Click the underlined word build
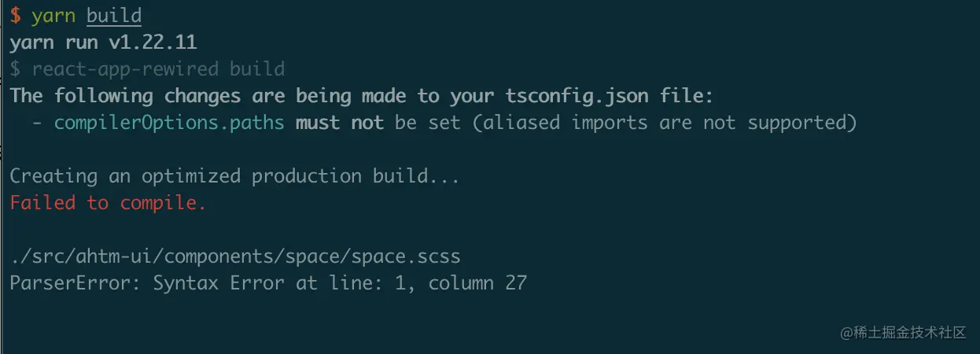Screen dimensions: 980x354 (114, 16)
